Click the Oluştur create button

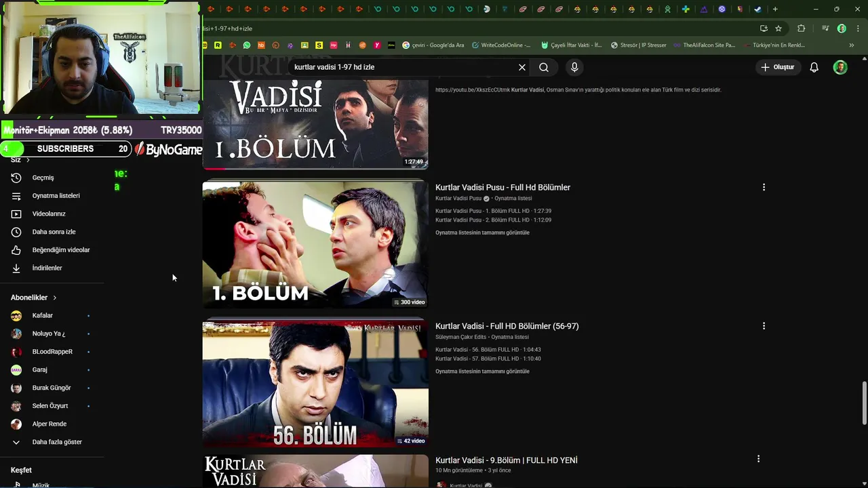(777, 67)
